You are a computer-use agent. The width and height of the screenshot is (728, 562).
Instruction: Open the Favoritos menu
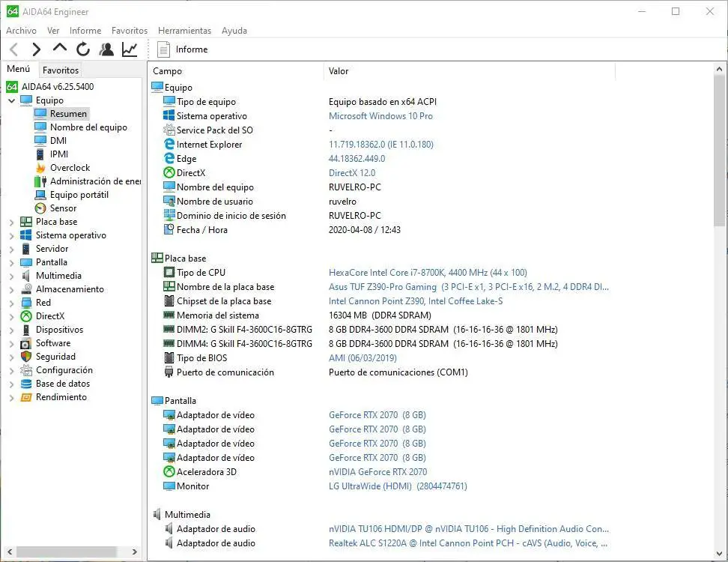click(x=129, y=31)
